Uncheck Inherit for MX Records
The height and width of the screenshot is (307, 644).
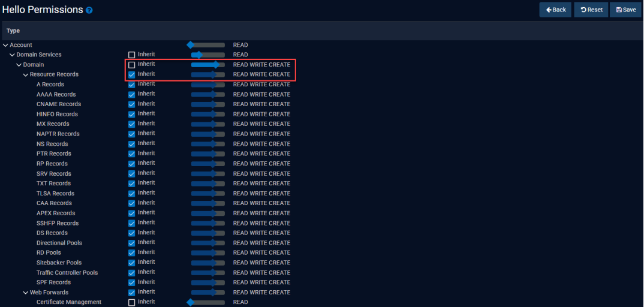click(x=132, y=124)
